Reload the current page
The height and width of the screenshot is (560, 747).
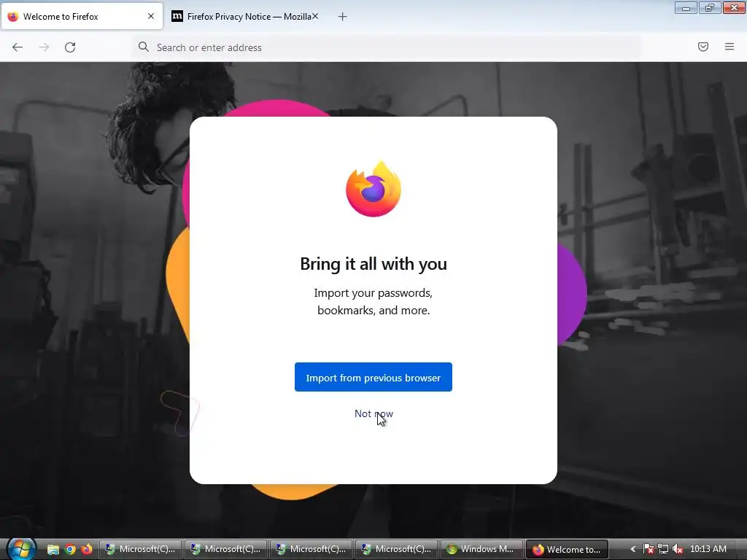[70, 47]
